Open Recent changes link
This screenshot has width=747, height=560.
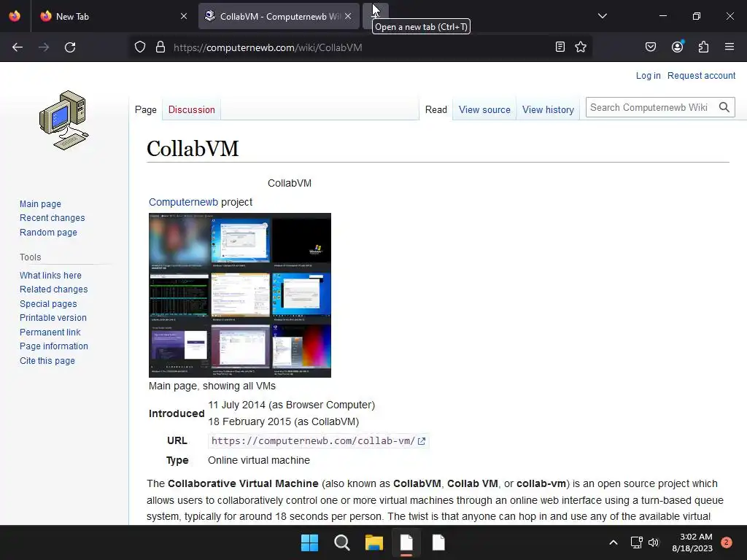[53, 218]
